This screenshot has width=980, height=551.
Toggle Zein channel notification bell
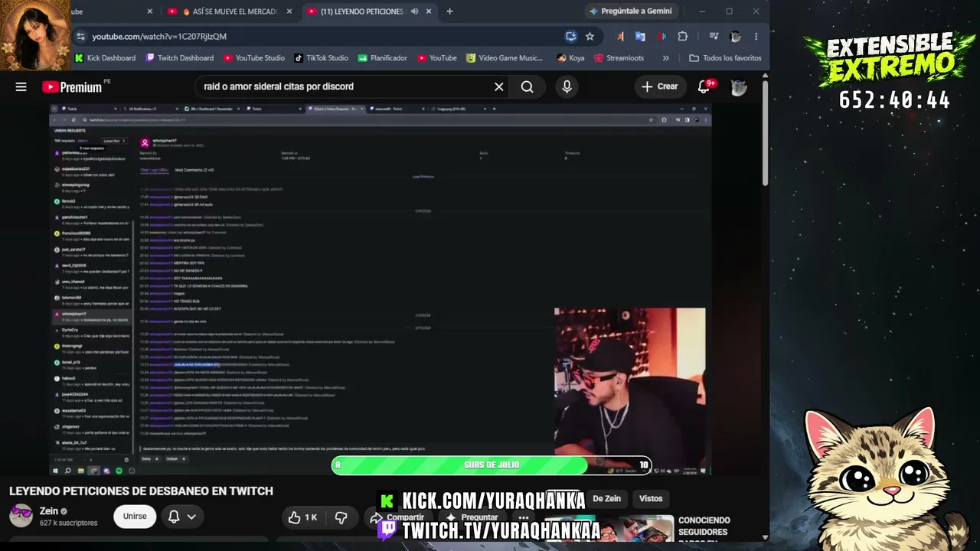174,517
